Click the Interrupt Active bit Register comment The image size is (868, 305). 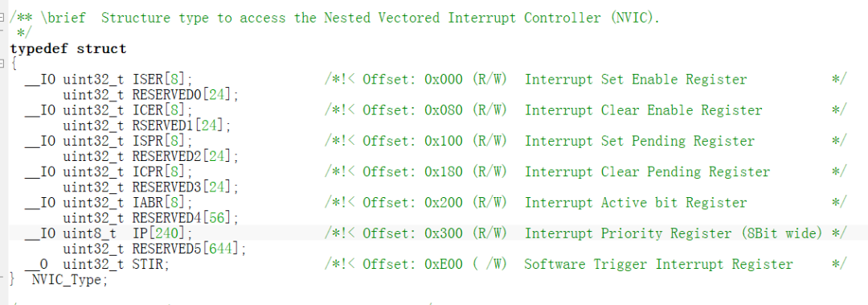[636, 203]
